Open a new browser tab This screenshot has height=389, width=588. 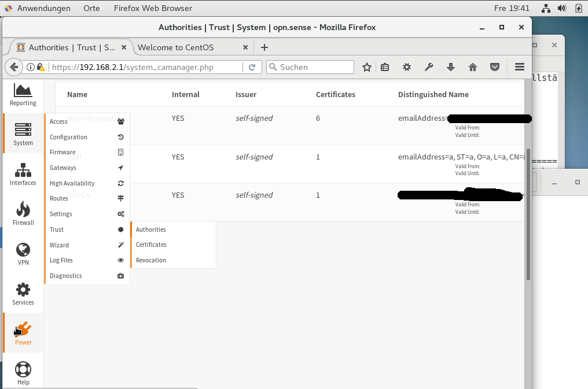(264, 47)
